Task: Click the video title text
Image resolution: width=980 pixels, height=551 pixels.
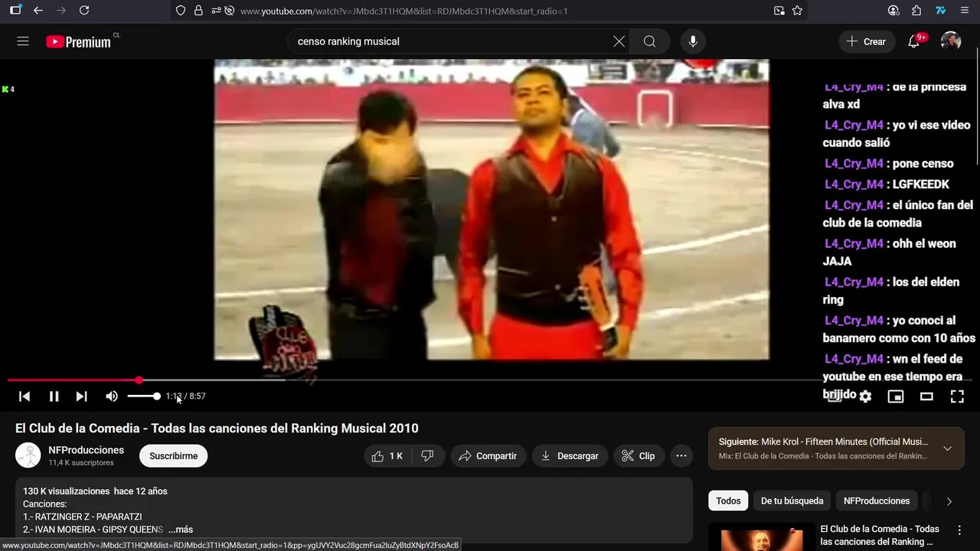Action: coord(217,429)
